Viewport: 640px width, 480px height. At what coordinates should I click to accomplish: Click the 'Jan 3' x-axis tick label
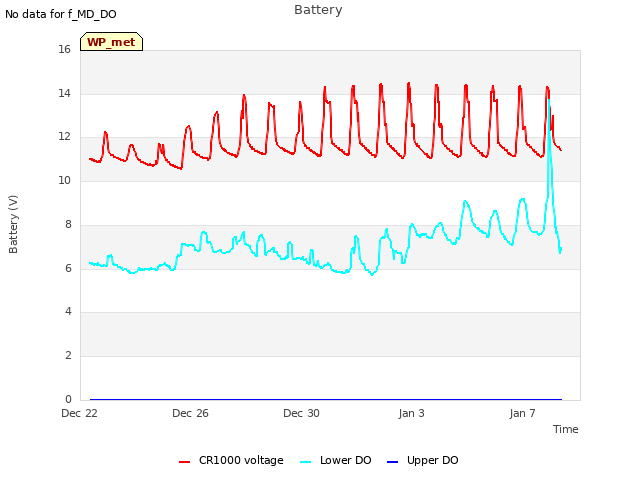coord(411,413)
